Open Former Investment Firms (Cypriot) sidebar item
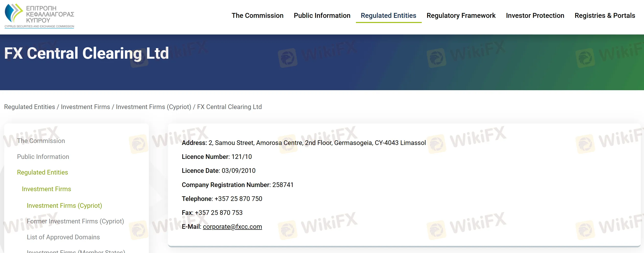This screenshot has width=644, height=253. 75,221
